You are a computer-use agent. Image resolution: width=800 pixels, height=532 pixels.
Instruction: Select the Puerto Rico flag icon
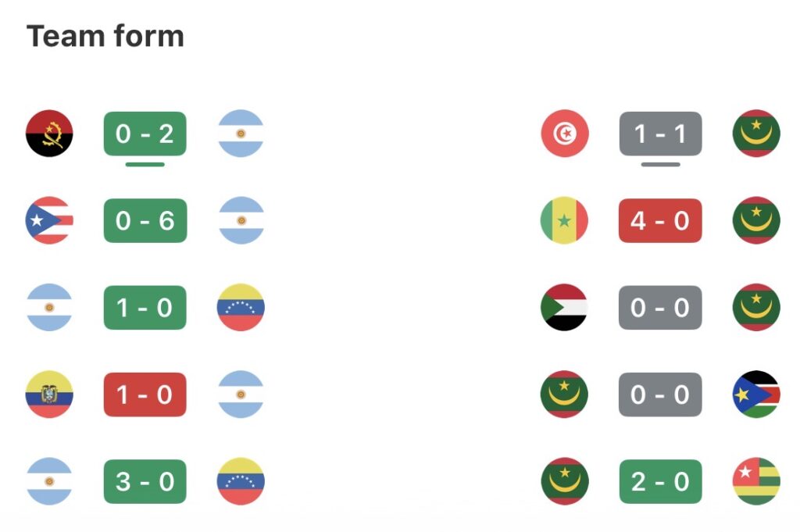[x=49, y=220]
